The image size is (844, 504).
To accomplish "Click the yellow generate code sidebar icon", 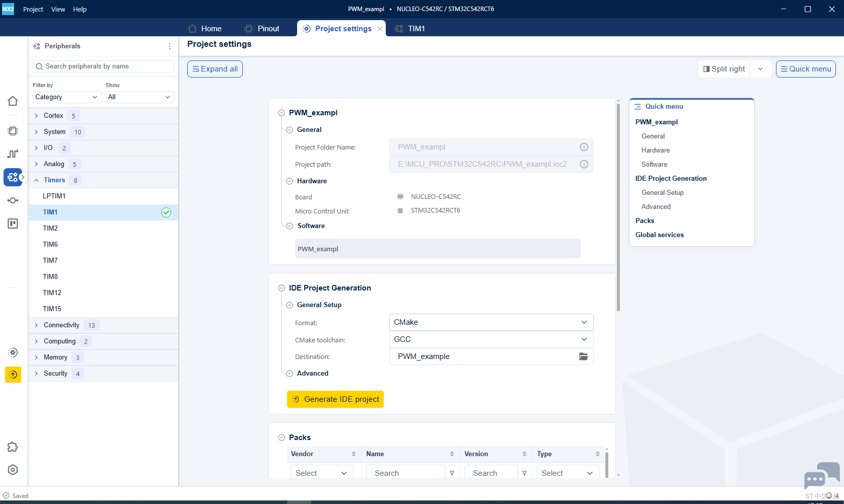I will pos(13,375).
